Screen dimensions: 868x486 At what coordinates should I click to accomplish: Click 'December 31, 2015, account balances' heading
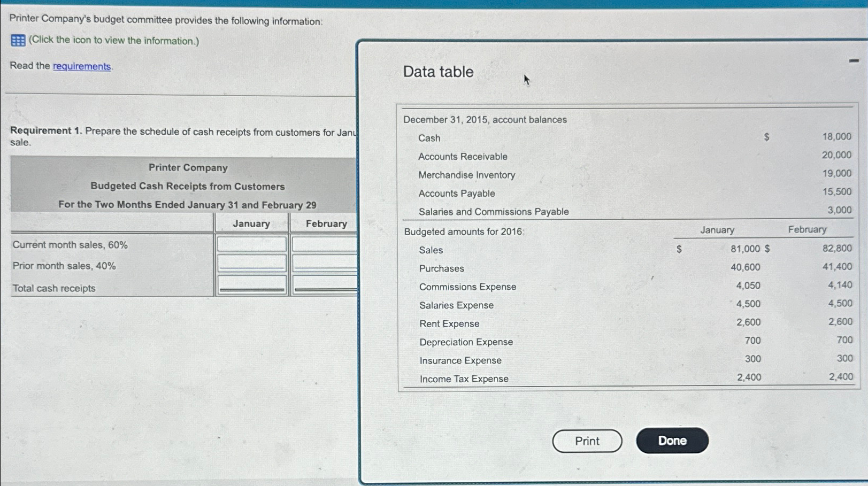click(x=485, y=120)
